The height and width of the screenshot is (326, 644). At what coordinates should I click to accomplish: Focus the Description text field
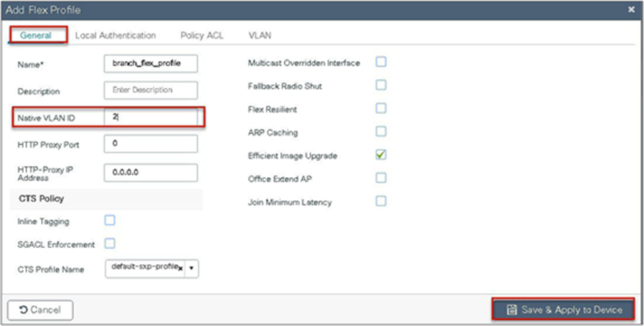[x=151, y=90]
